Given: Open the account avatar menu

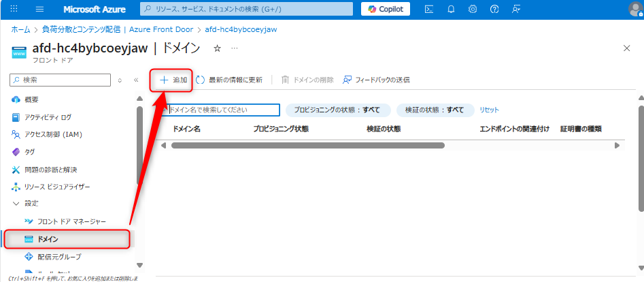Looking at the screenshot, I should coord(636,9).
